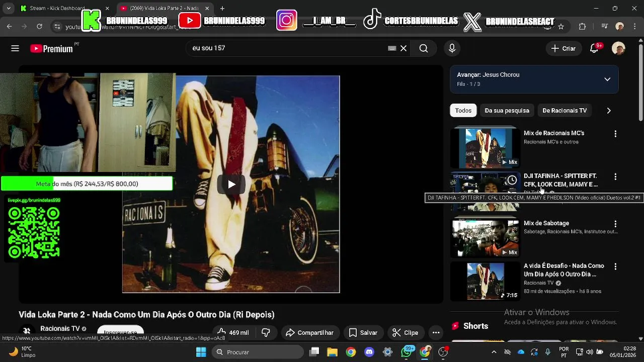Switch to the Stream - Kick Dashboard tab

click(57, 9)
